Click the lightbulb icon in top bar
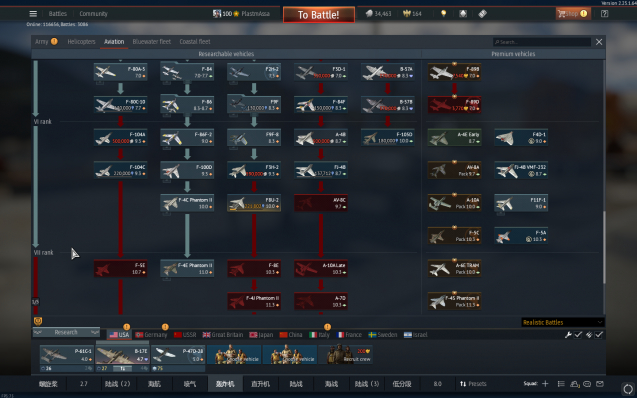The width and height of the screenshot is (637, 398). [444, 14]
